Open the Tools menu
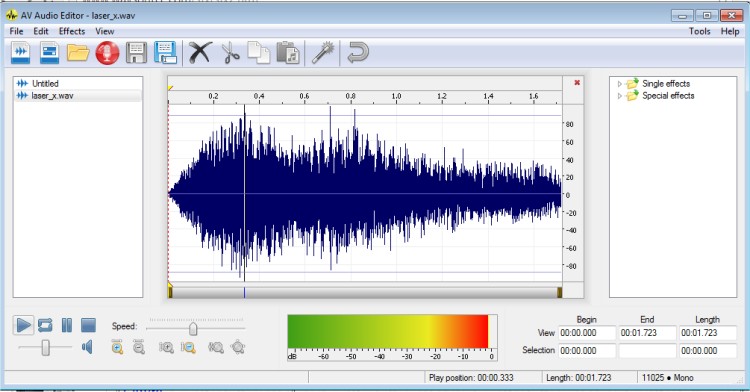 coord(699,31)
